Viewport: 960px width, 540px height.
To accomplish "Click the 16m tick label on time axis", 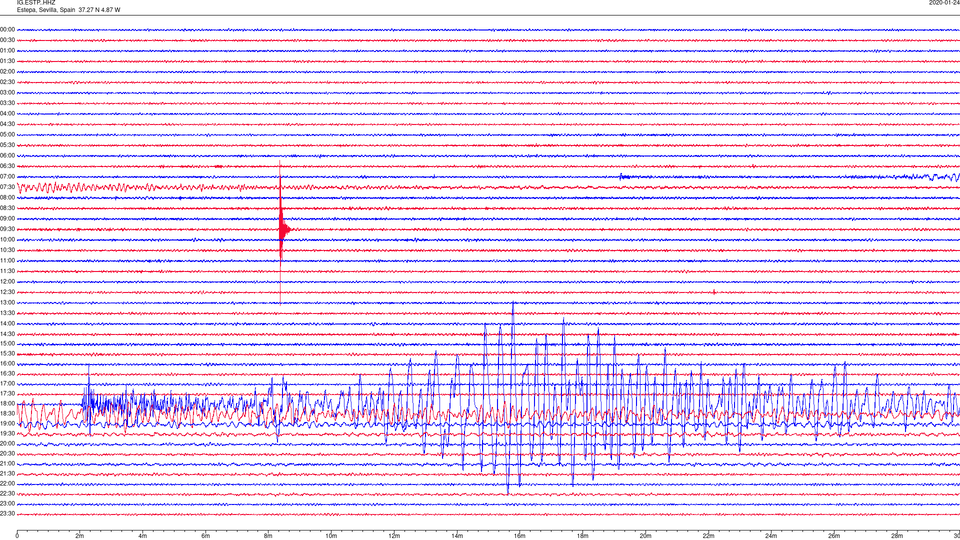I will click(x=520, y=536).
